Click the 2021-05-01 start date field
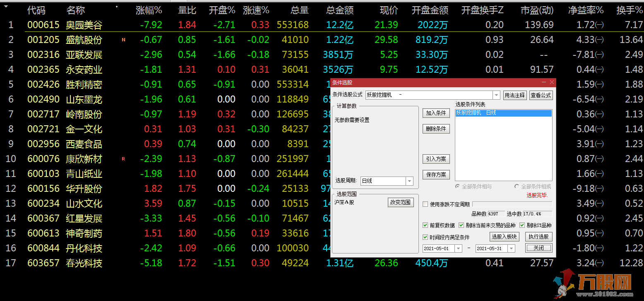Image resolution: width=644 pixels, height=301 pixels. click(439, 248)
